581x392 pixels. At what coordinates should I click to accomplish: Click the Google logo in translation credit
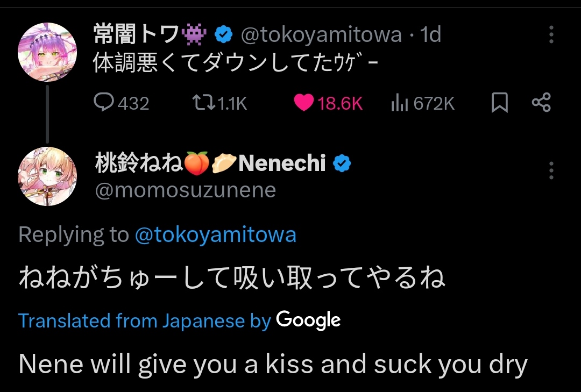coord(308,320)
